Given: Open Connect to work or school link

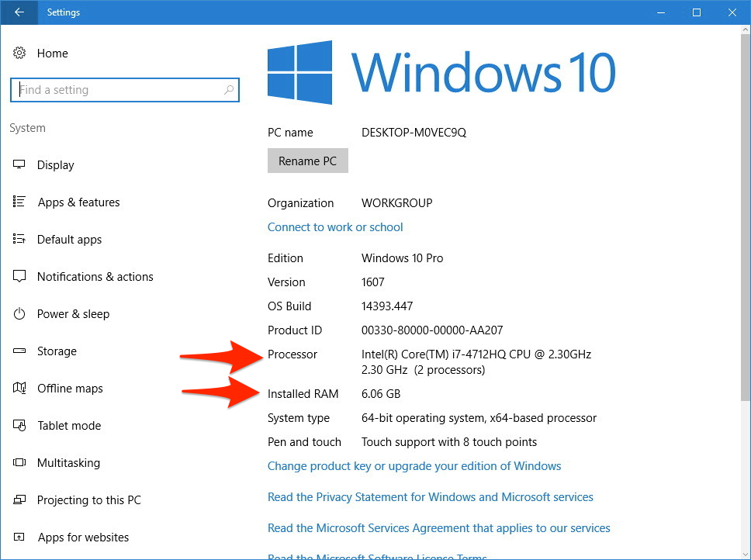Looking at the screenshot, I should click(x=335, y=227).
